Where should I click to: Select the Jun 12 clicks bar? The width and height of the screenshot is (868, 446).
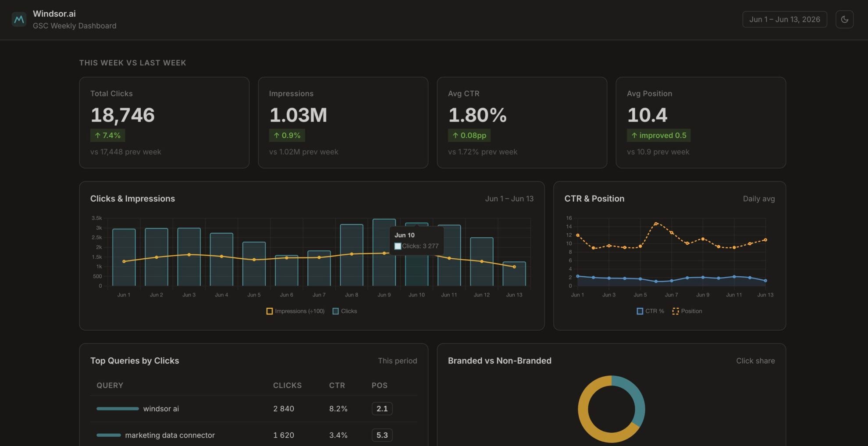[x=482, y=262]
